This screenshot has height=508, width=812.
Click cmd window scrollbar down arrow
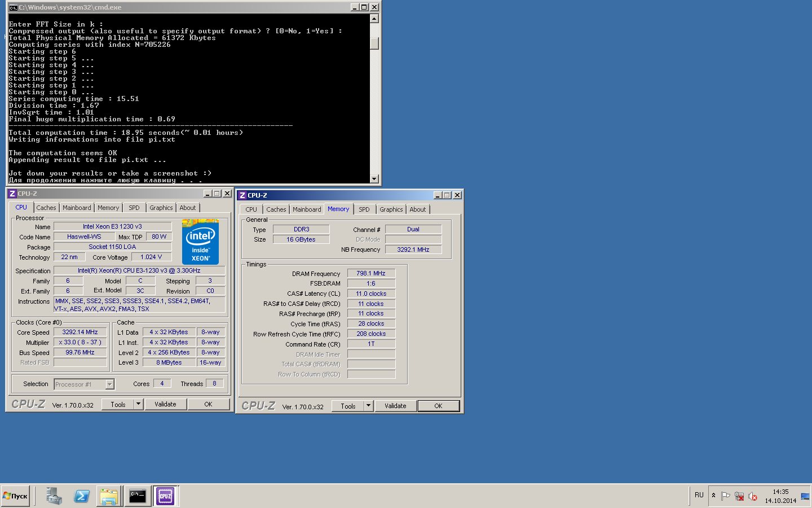(374, 179)
